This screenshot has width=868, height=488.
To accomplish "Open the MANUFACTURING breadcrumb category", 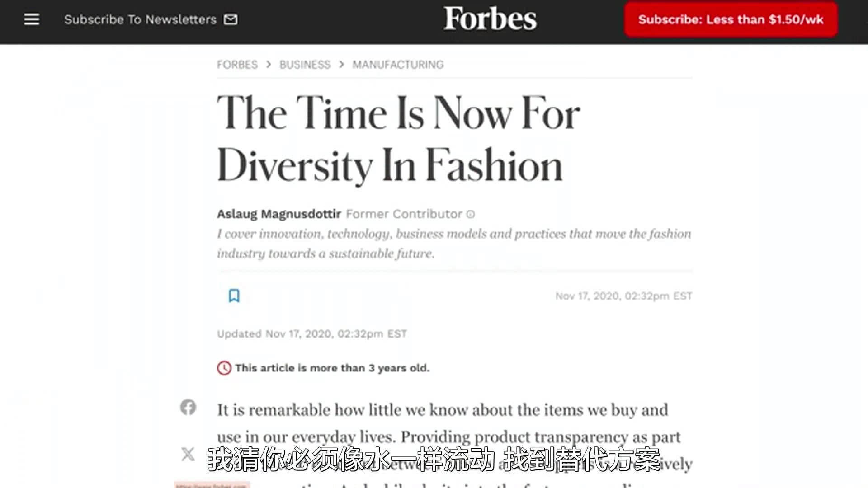I will (398, 65).
